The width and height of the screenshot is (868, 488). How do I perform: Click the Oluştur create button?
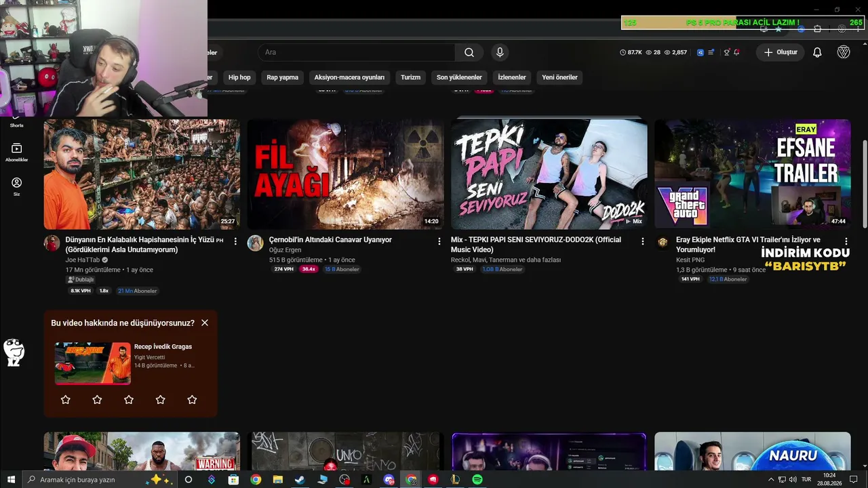[x=781, y=52]
